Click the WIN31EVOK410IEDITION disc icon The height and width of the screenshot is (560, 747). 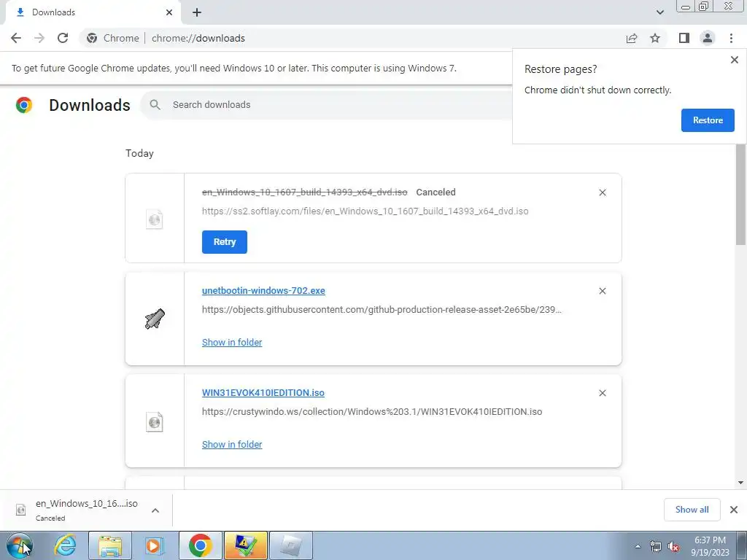pos(155,422)
